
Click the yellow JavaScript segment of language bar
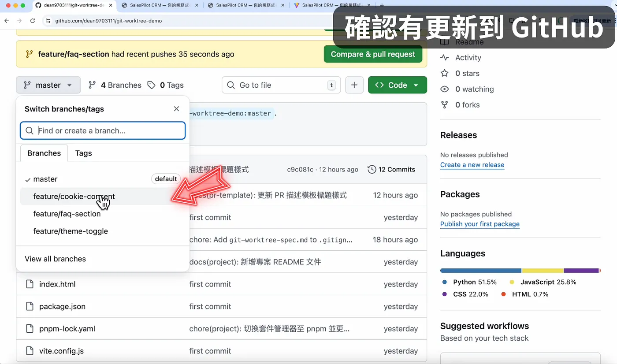click(543, 270)
